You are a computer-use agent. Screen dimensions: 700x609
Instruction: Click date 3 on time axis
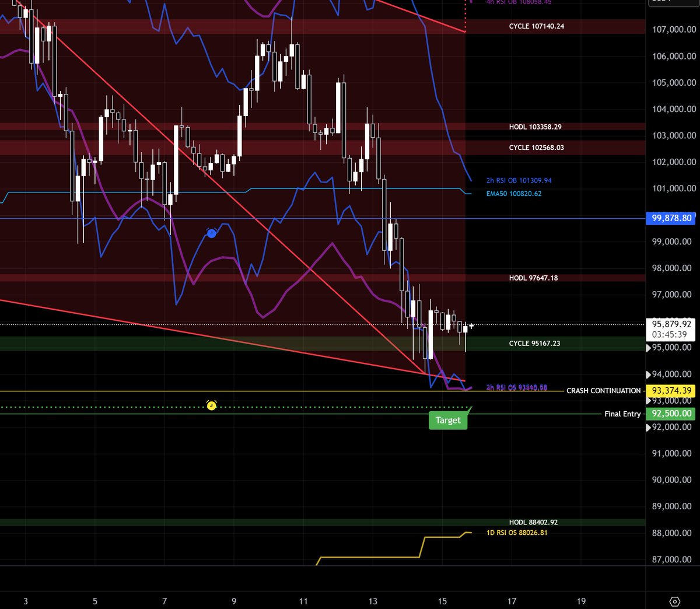[26, 601]
